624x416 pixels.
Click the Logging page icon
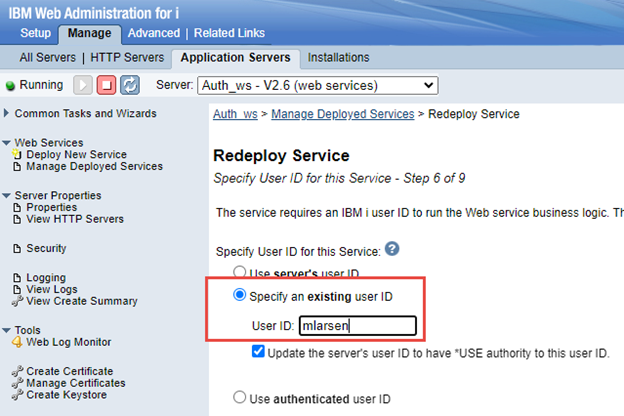tap(17, 277)
